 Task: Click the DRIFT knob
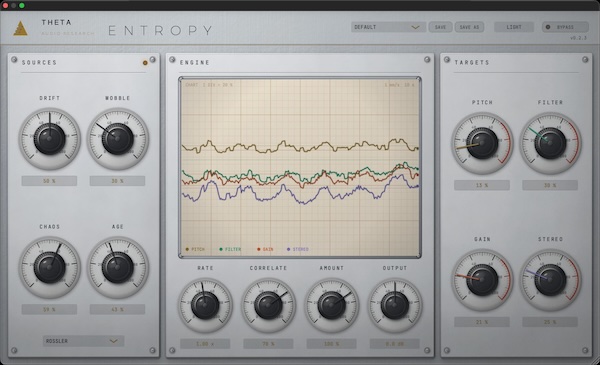tap(50, 139)
